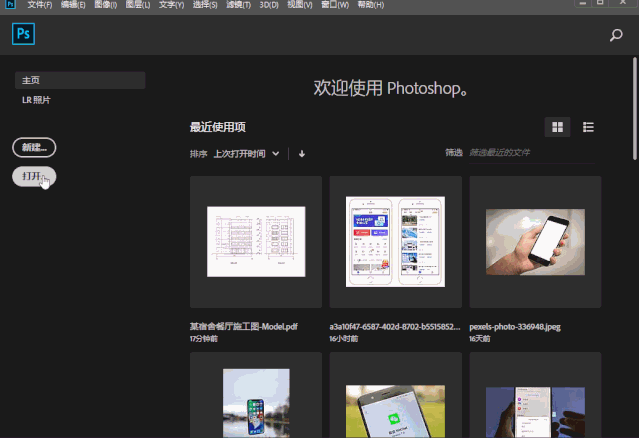Open the 上次打开时间 sort dropdown
Image resolution: width=639 pixels, height=438 pixels.
click(246, 154)
